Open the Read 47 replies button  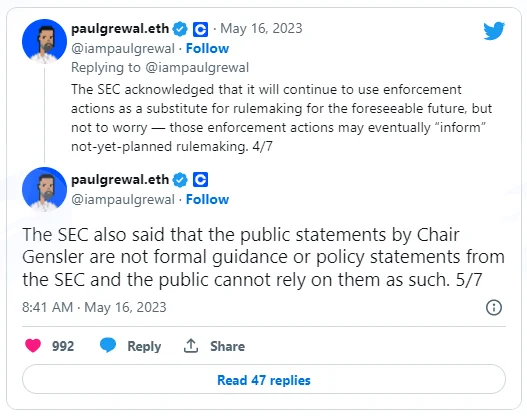pos(264,380)
